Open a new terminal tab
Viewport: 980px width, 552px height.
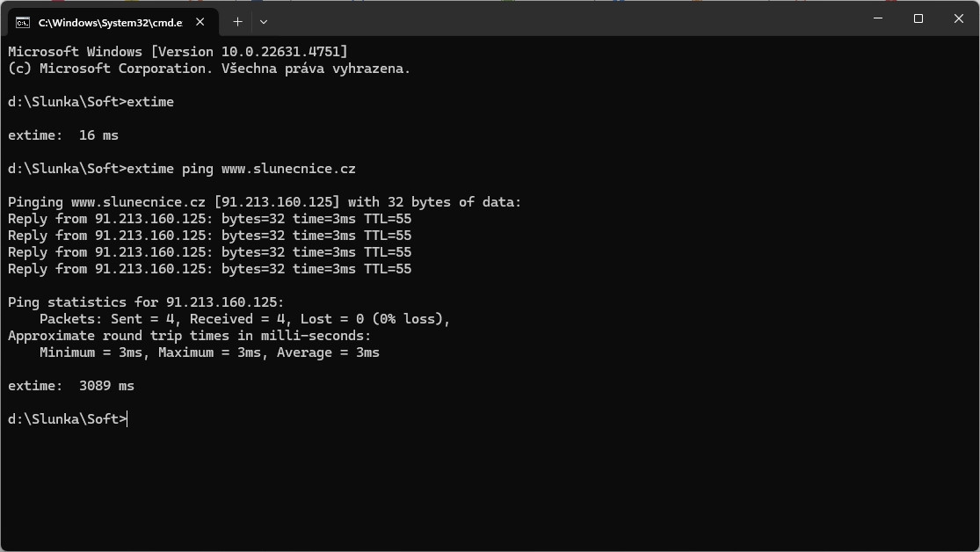coord(237,21)
